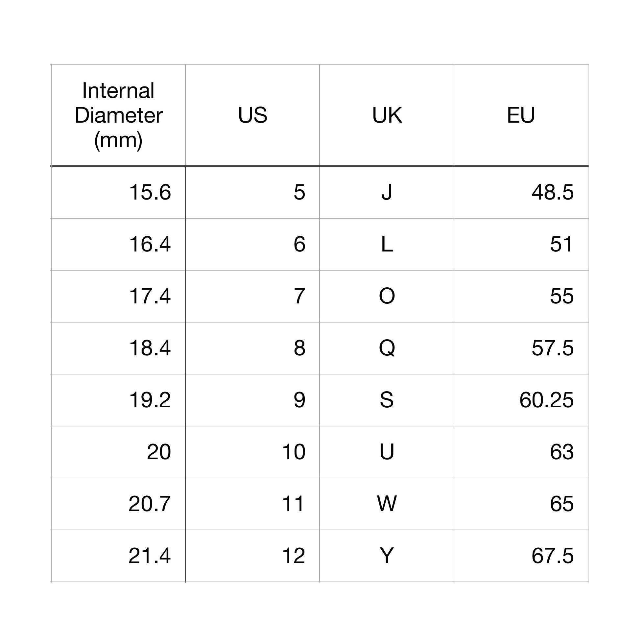Select the UK size J cell
The image size is (644, 644).
coord(387,192)
